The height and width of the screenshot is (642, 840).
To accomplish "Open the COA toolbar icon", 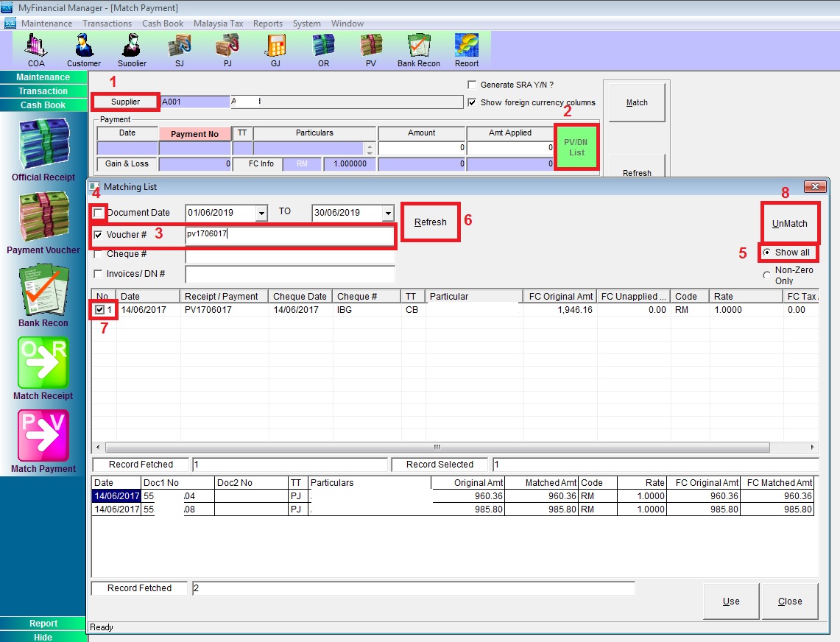I will [36, 49].
